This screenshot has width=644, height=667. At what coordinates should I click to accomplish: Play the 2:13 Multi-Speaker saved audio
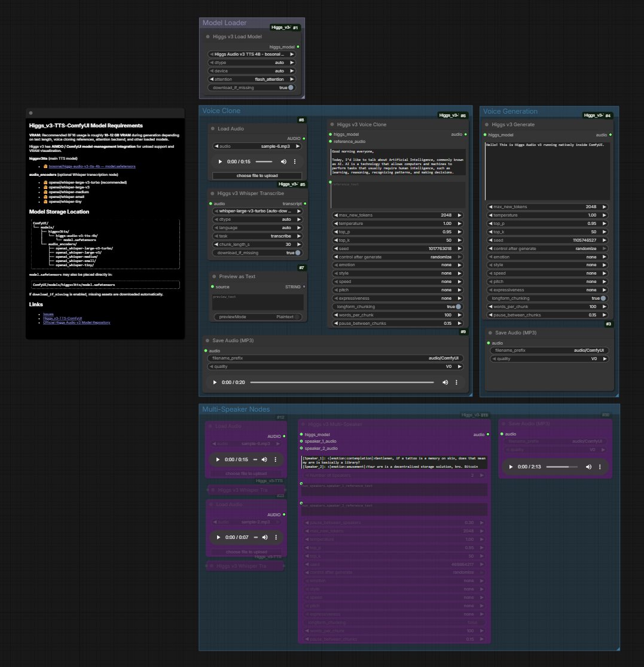tap(511, 467)
